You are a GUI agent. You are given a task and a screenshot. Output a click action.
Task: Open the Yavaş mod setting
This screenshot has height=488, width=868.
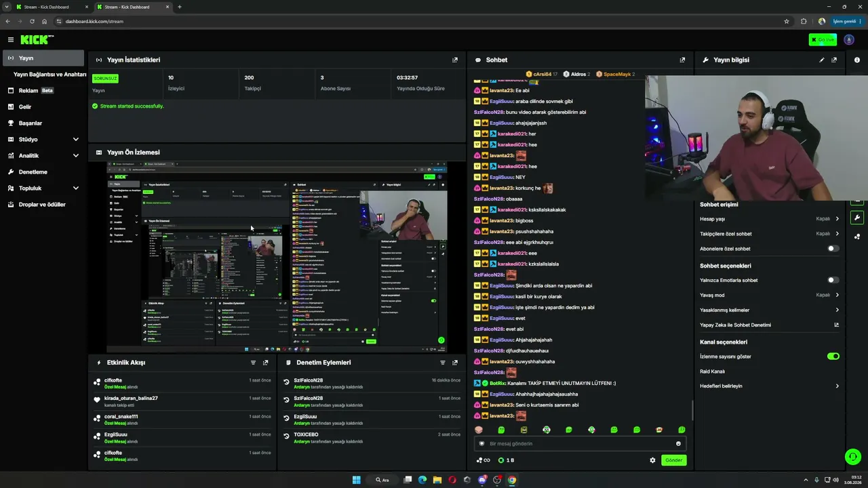[770, 295]
